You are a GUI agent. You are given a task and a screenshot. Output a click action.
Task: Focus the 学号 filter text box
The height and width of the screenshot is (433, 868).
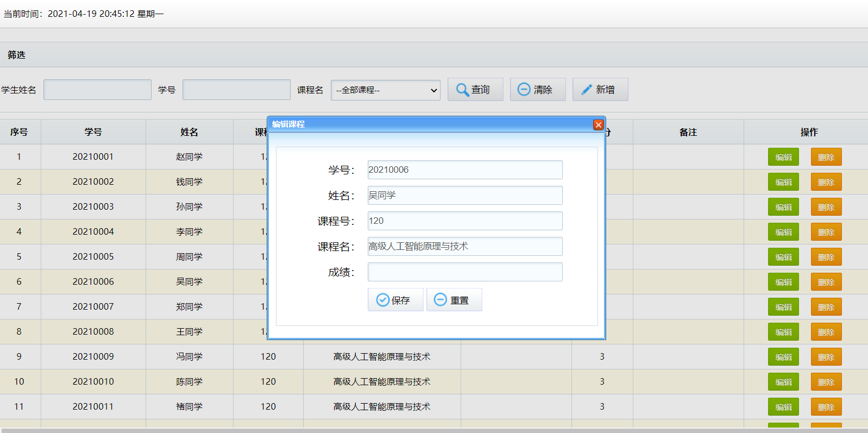pos(236,90)
